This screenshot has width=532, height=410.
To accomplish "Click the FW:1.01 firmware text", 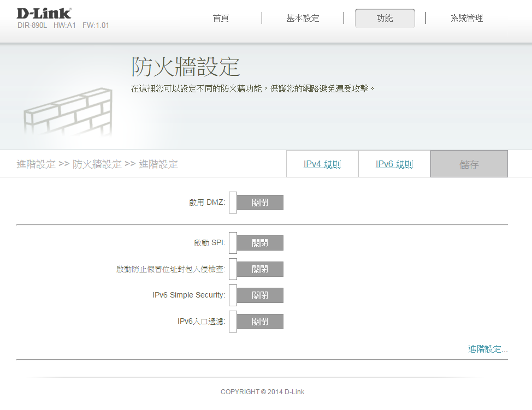I will [x=96, y=26].
